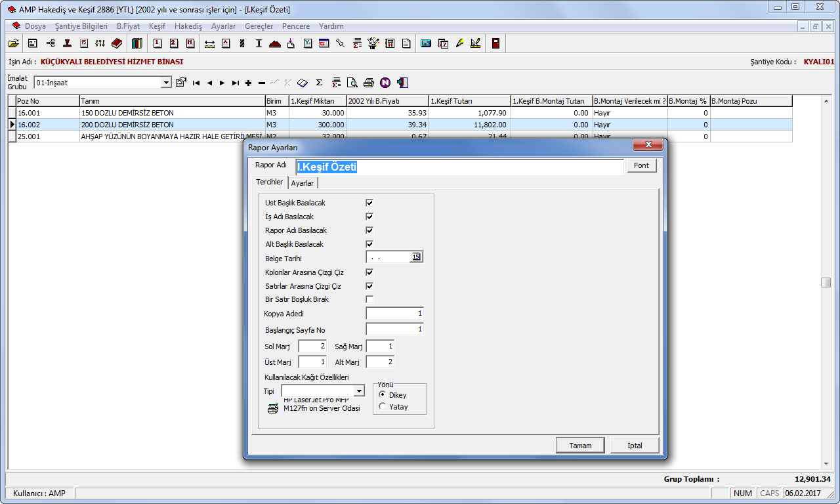Open the Hakediş menu

coord(188,26)
